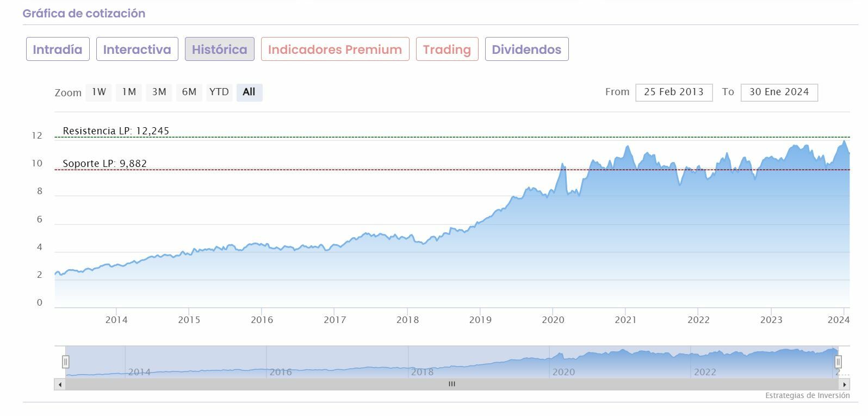This screenshot has height=416, width=868.
Task: Click the scrollbar right arrow
Action: coord(845,384)
